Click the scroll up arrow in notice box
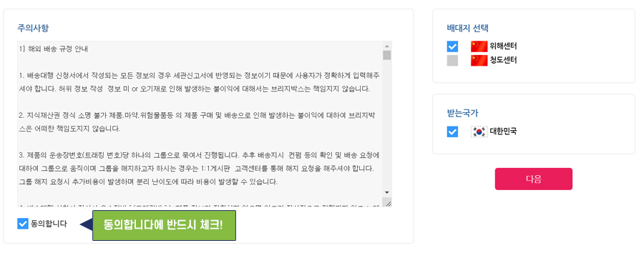 [x=387, y=46]
